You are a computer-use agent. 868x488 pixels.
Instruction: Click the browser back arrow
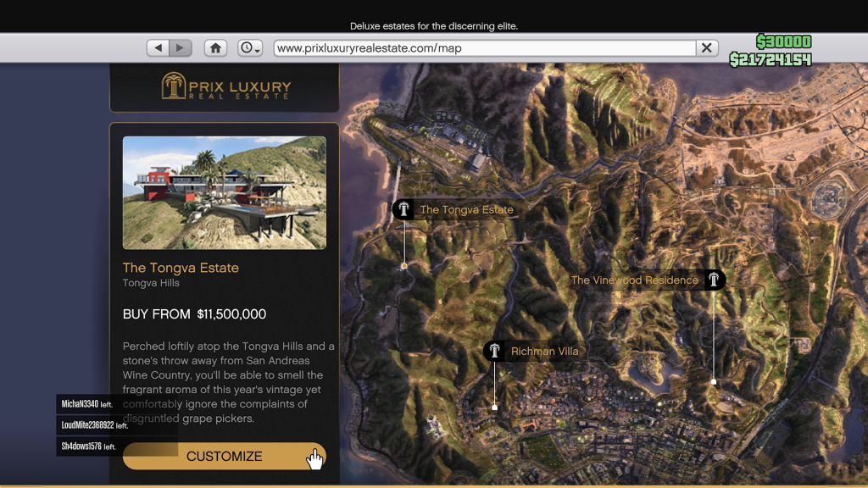coord(158,48)
